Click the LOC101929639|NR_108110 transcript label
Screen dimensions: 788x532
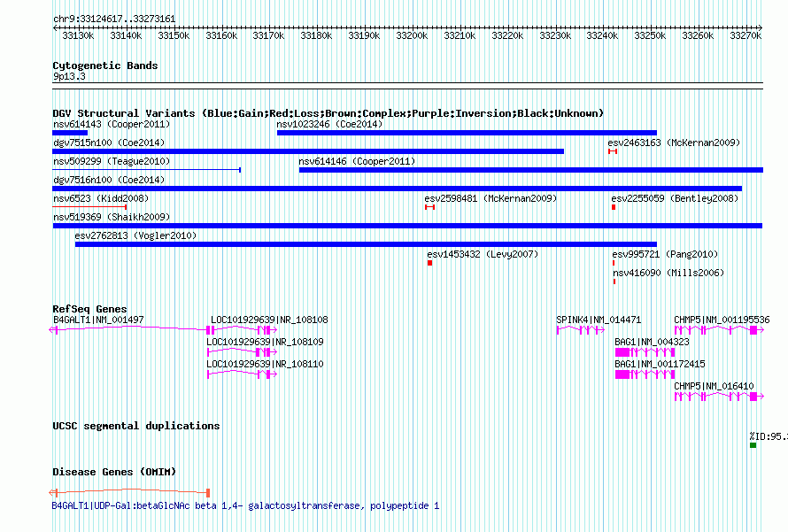coord(266,364)
